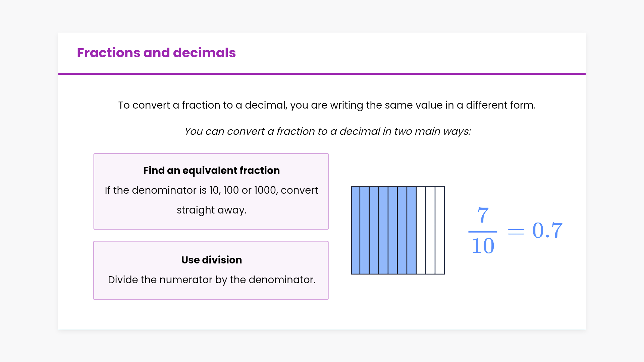Screen dimensions: 644x362
Task: Click the "If the denominator is 10, 100 or 1000" line
Action: (211, 190)
